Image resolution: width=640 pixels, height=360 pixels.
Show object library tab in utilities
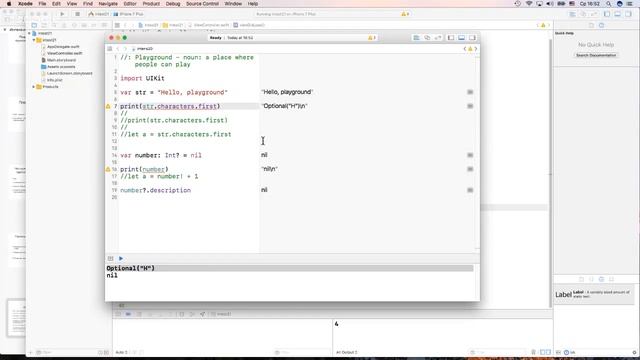pyautogui.click(x=601, y=279)
